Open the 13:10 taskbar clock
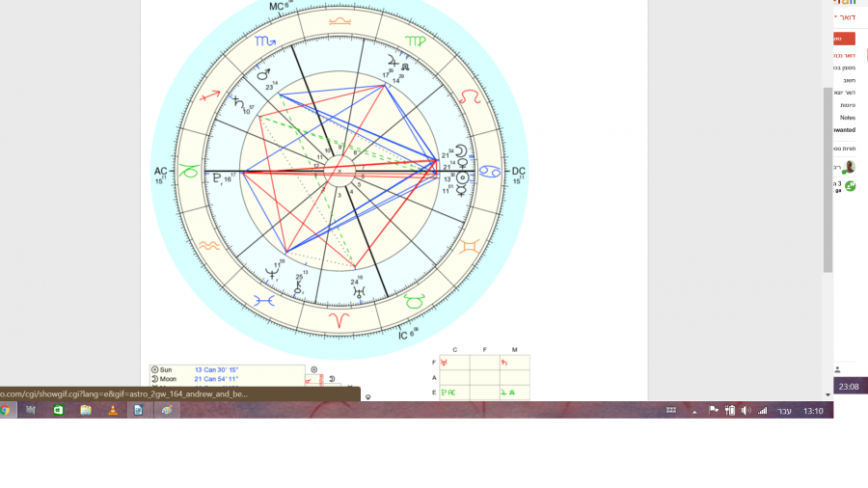 point(813,411)
